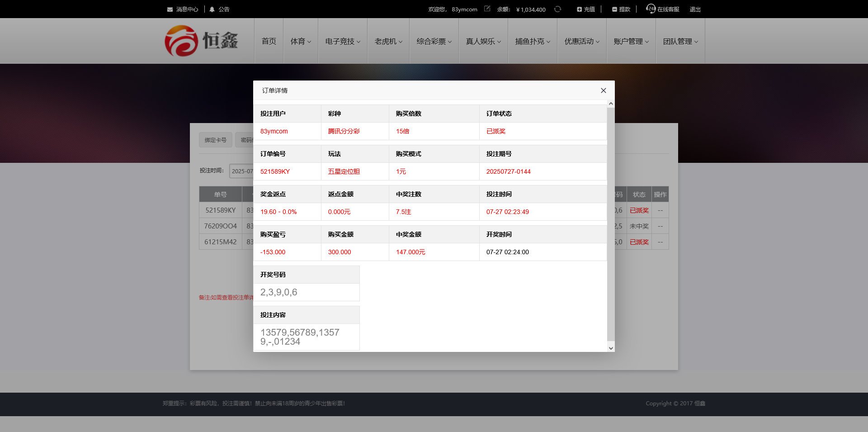
Task: Click 腾讯分分彩 lottery type value
Action: tap(344, 131)
